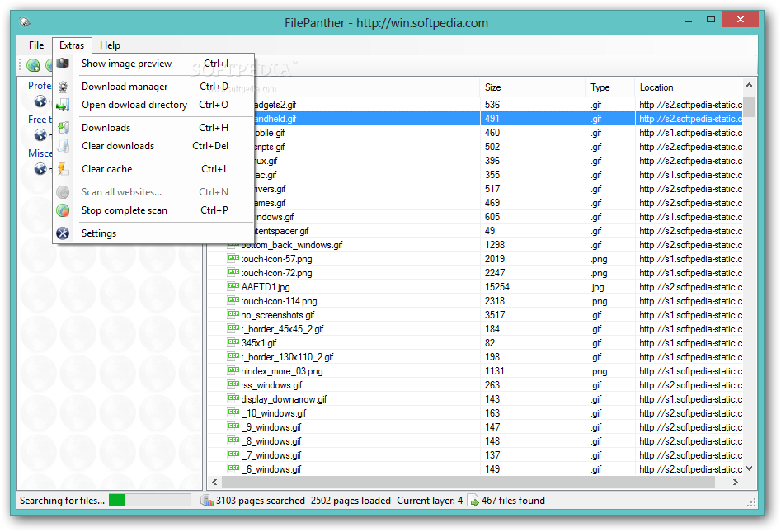781x532 pixels.
Task: Select the touch-icon-72.png file name
Action: 276,273
